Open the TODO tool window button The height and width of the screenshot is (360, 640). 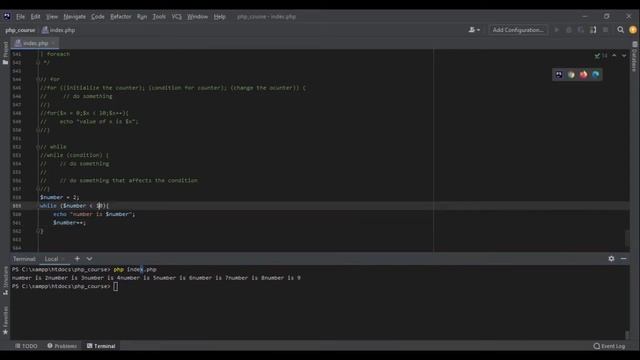[x=27, y=346]
